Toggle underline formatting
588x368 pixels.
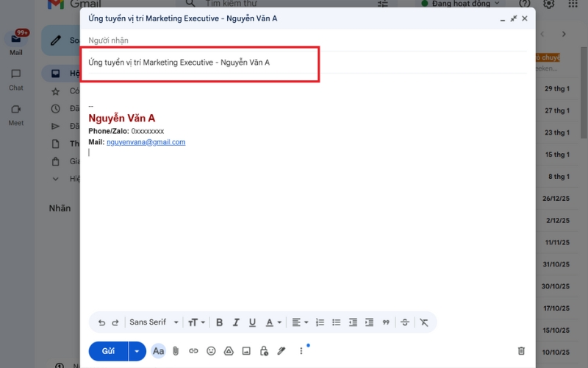pyautogui.click(x=252, y=322)
